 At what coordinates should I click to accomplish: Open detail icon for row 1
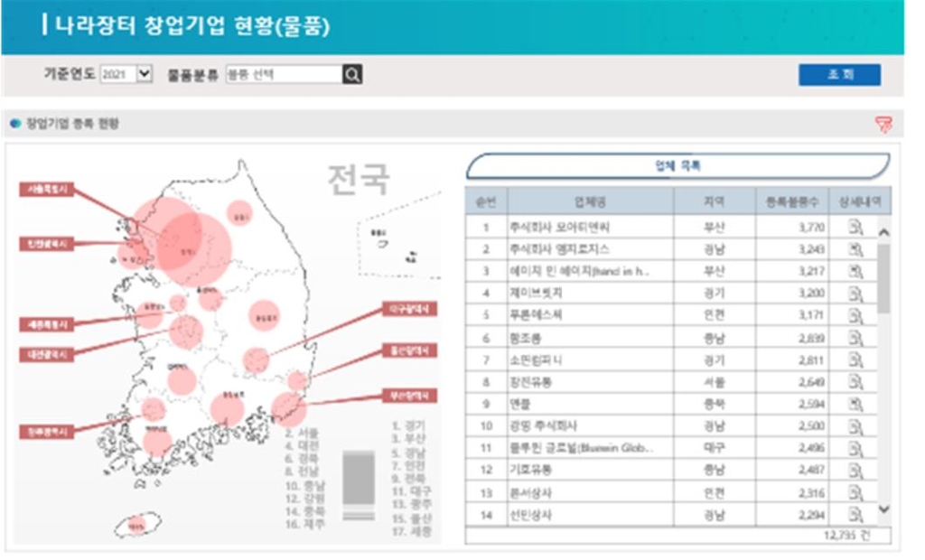855,227
